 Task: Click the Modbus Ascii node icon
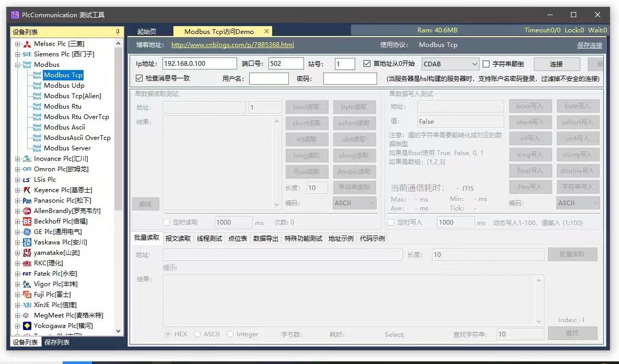[x=37, y=127]
